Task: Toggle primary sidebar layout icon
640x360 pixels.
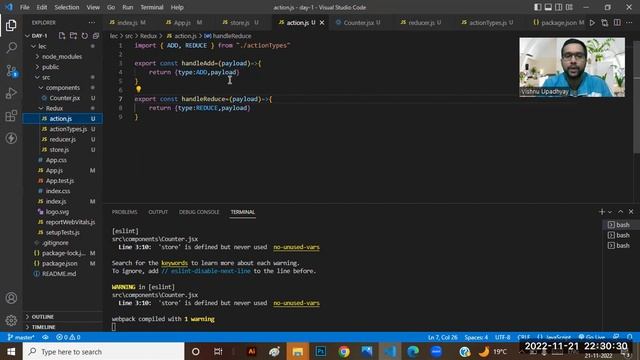Action: [538, 7]
